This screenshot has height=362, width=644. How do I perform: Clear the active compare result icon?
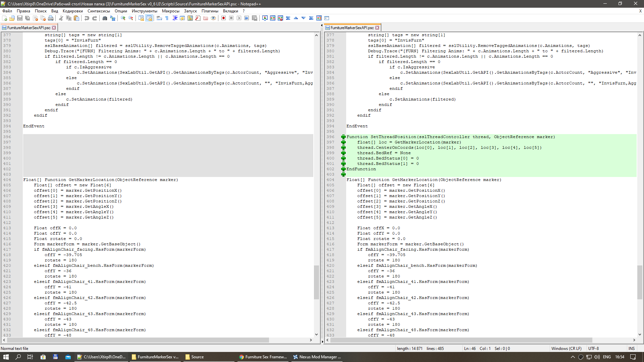coord(280,18)
